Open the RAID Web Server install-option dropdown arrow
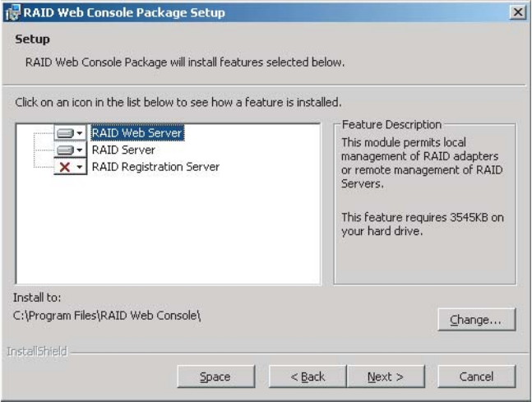The width and height of the screenshot is (532, 402). coord(80,133)
